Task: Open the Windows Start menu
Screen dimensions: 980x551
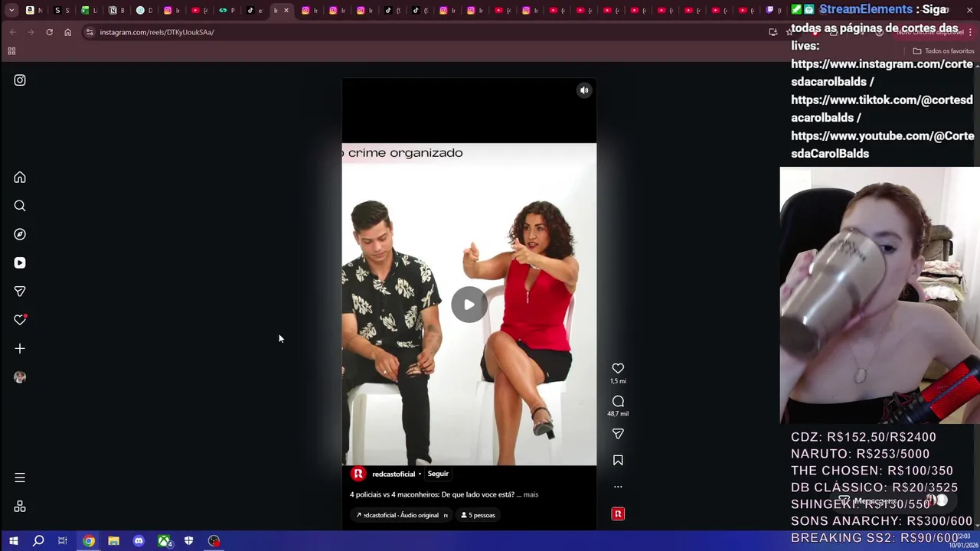Action: point(13,541)
